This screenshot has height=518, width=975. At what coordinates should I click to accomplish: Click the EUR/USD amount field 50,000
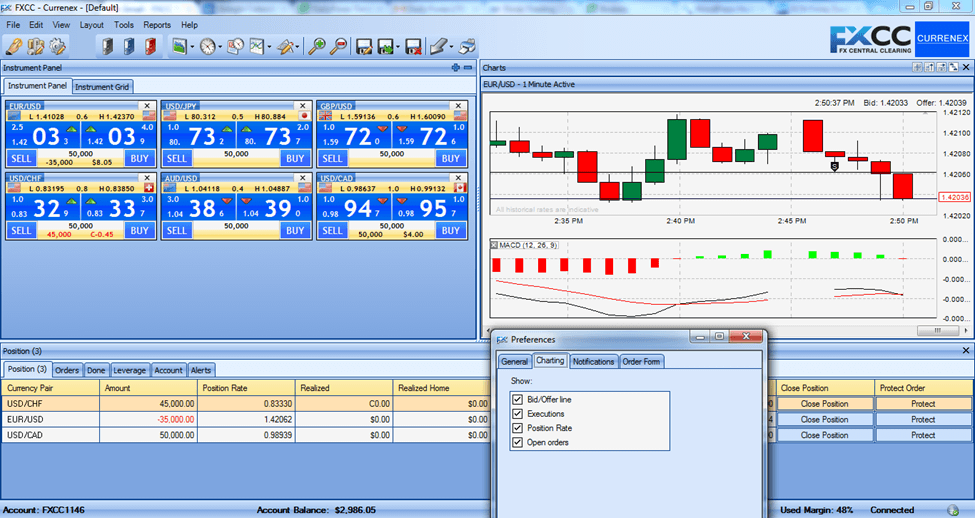point(81,154)
